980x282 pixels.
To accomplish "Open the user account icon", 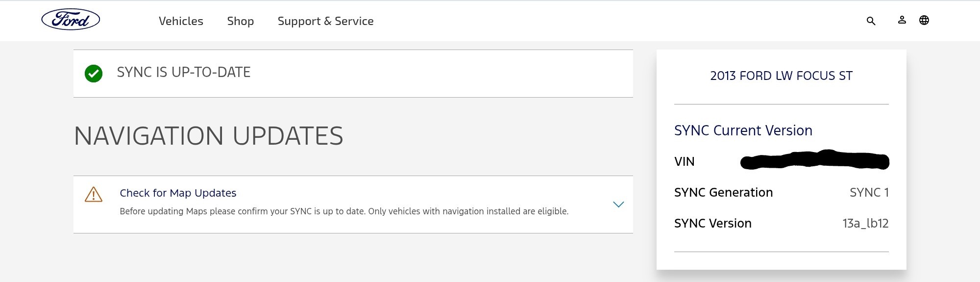I will (x=902, y=20).
